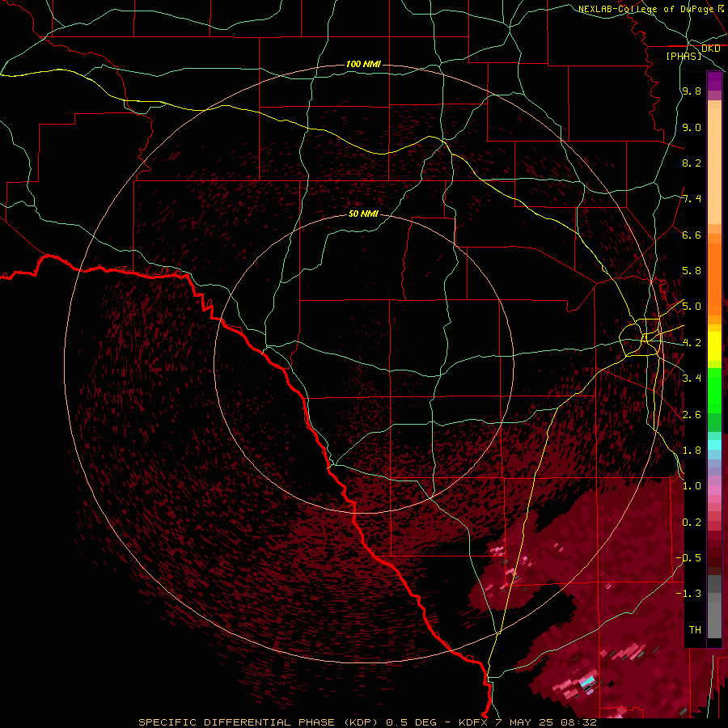This screenshot has height=728, width=728.
Task: Select the 8.2 legend value
Action: click(x=692, y=163)
